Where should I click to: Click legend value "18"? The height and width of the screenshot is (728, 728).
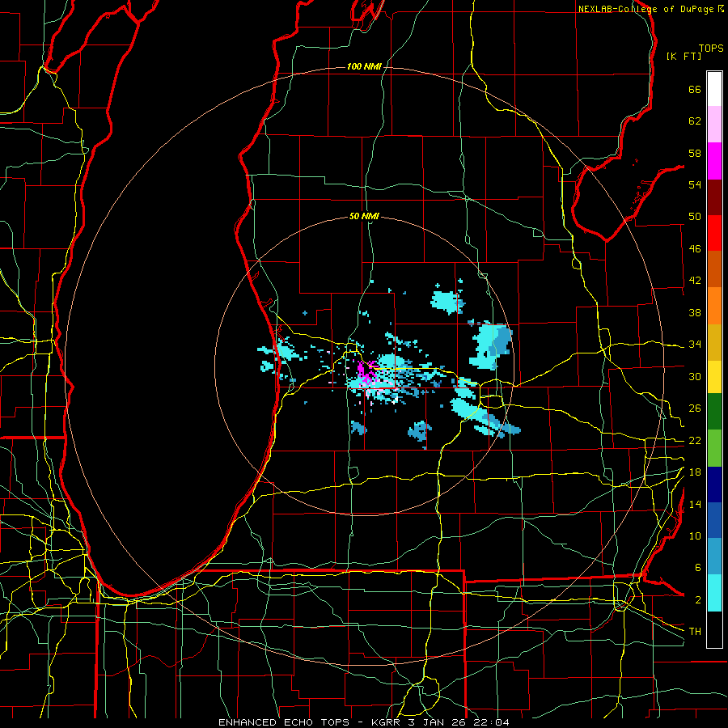pyautogui.click(x=695, y=472)
